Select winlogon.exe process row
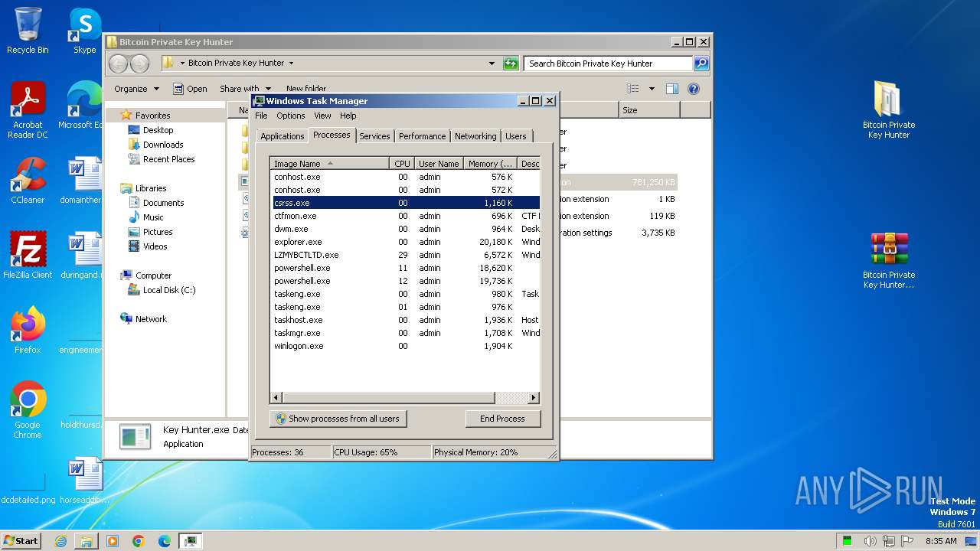Viewport: 980px width, 551px height. (x=406, y=346)
